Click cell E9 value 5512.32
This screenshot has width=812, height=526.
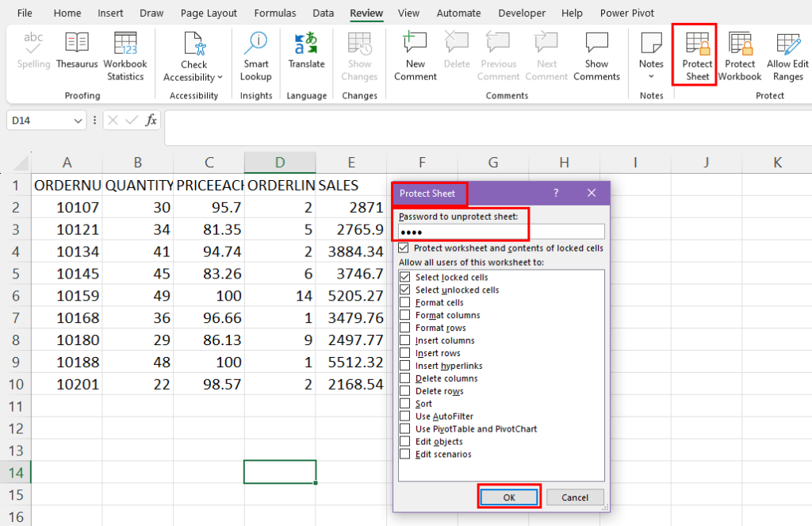coord(351,362)
